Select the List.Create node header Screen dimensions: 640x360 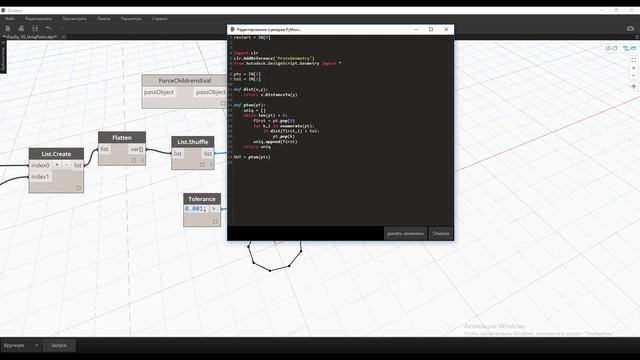click(56, 154)
